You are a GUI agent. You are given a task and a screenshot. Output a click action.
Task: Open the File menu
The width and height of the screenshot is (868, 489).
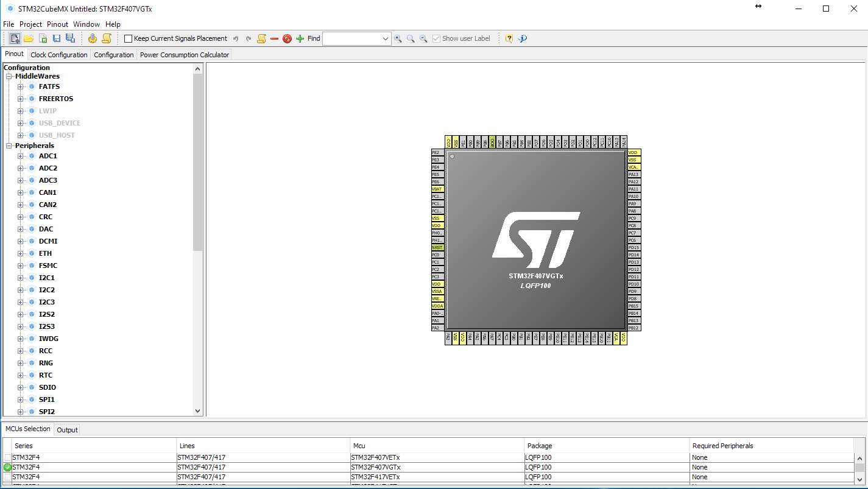click(x=9, y=24)
